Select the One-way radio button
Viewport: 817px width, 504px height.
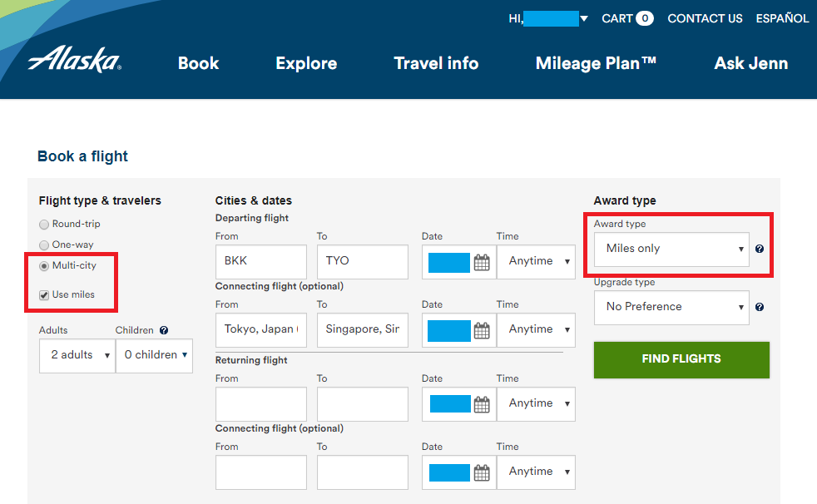point(44,245)
